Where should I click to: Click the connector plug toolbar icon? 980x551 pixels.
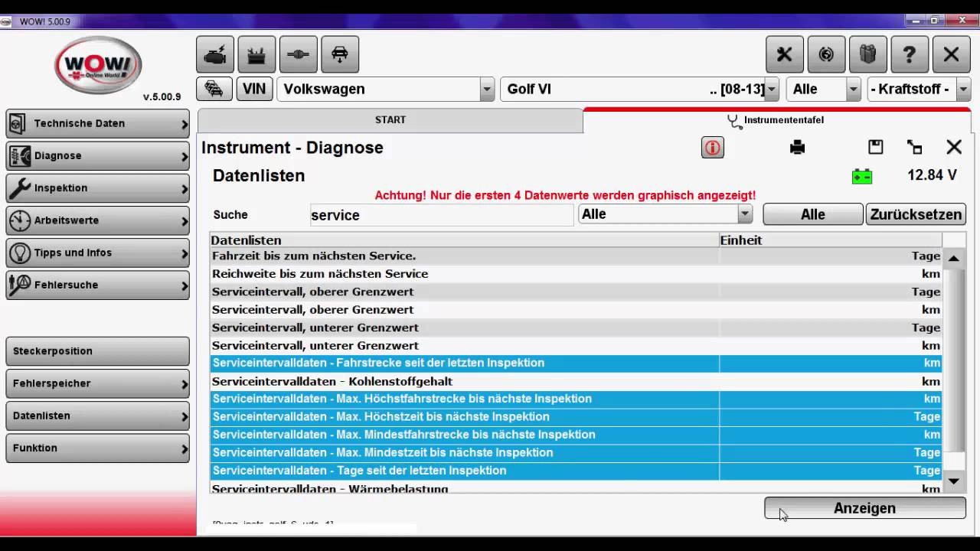pyautogui.click(x=298, y=54)
